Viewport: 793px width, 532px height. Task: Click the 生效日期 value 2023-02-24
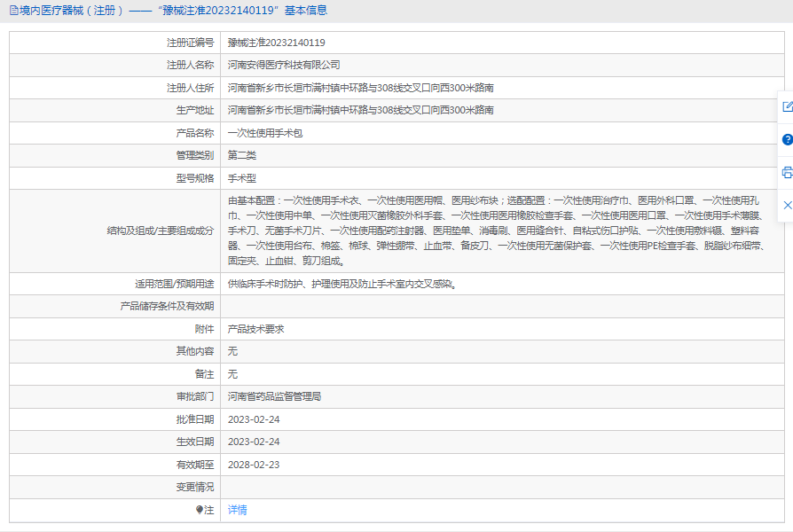pyautogui.click(x=254, y=442)
